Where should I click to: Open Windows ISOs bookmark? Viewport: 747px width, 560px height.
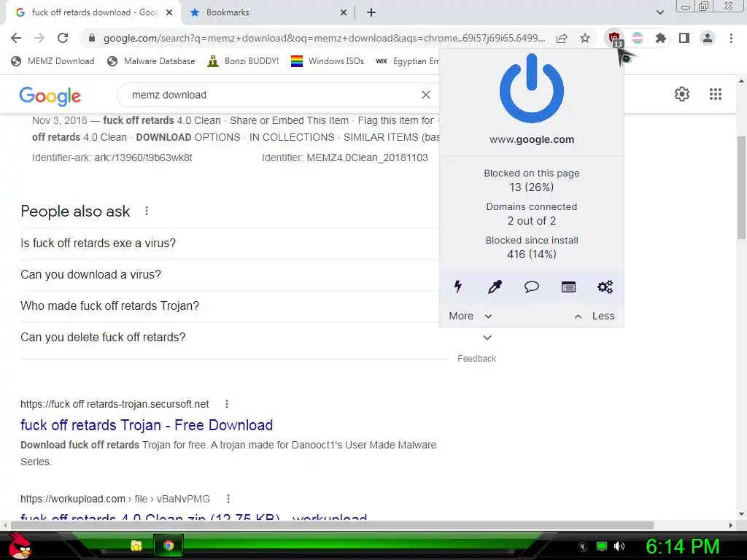tap(328, 61)
